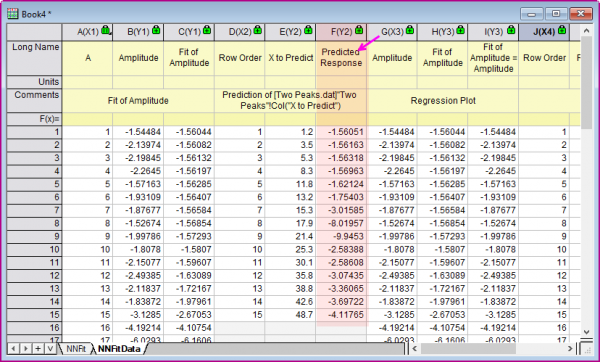Screen dimensions: 600x362
Task: Click the Book4 workbook icon in title bar
Action: (12, 14)
